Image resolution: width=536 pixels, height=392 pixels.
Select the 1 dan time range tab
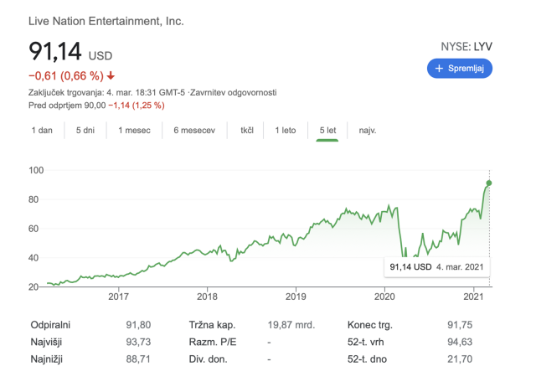[42, 131]
